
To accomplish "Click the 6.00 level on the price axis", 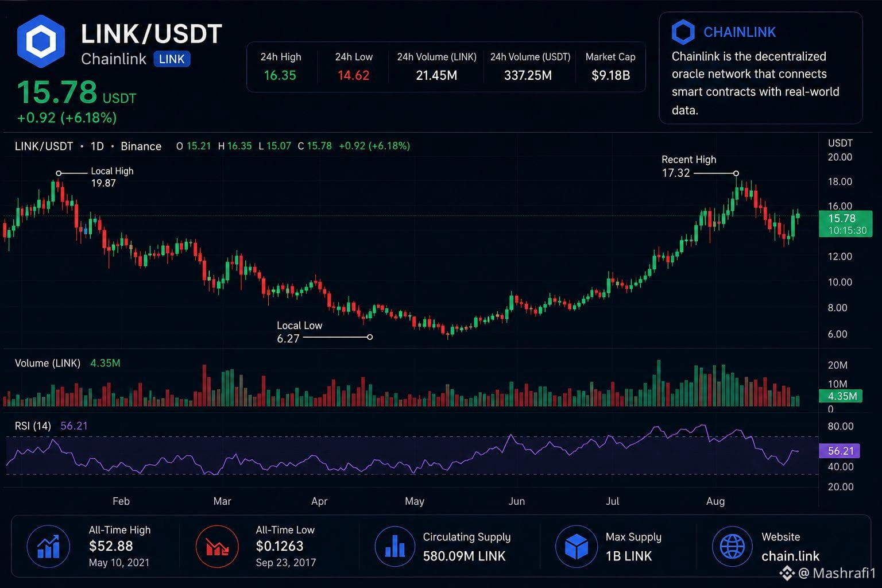I will [x=837, y=334].
